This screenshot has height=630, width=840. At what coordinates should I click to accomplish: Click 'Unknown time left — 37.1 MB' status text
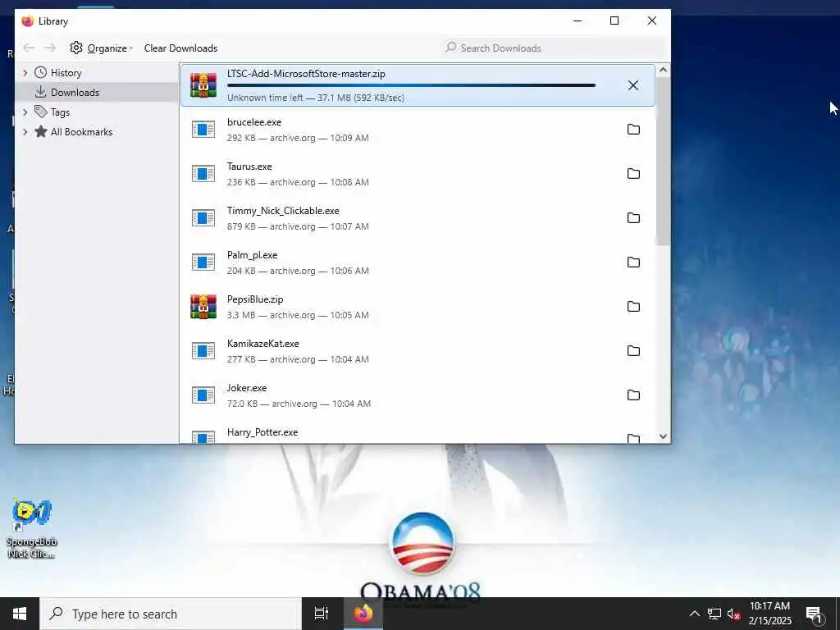tap(316, 98)
